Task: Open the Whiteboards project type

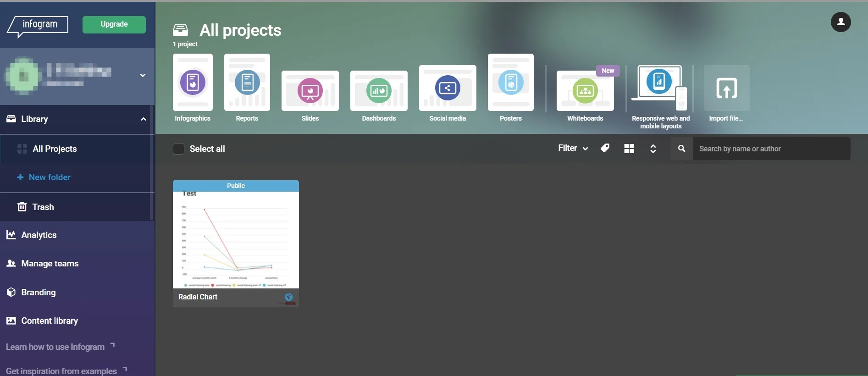Action: (585, 91)
